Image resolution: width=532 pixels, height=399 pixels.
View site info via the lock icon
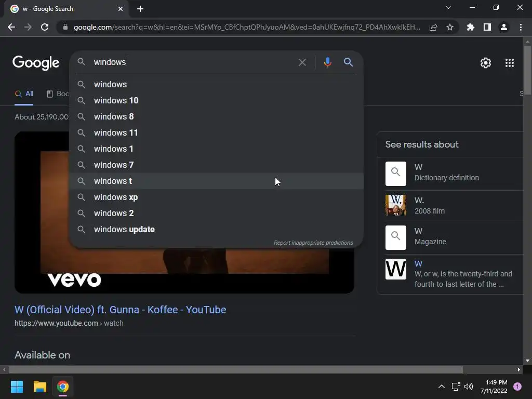pos(65,27)
